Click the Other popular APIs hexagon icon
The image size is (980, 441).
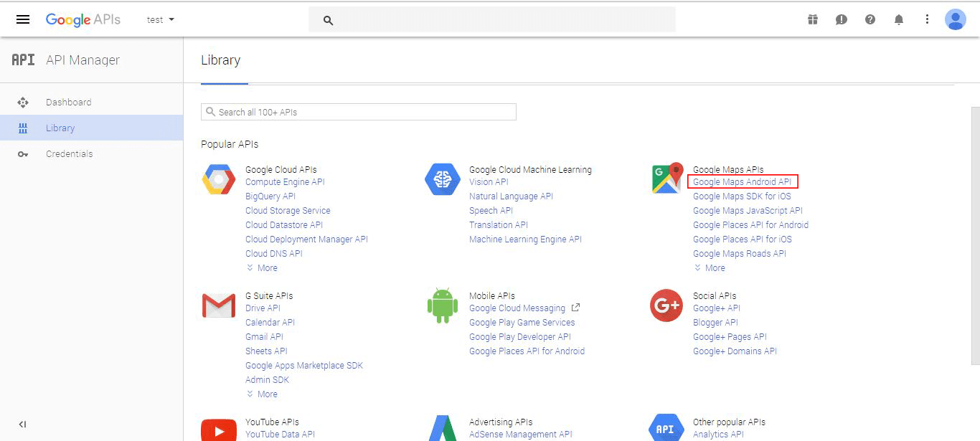point(666,428)
